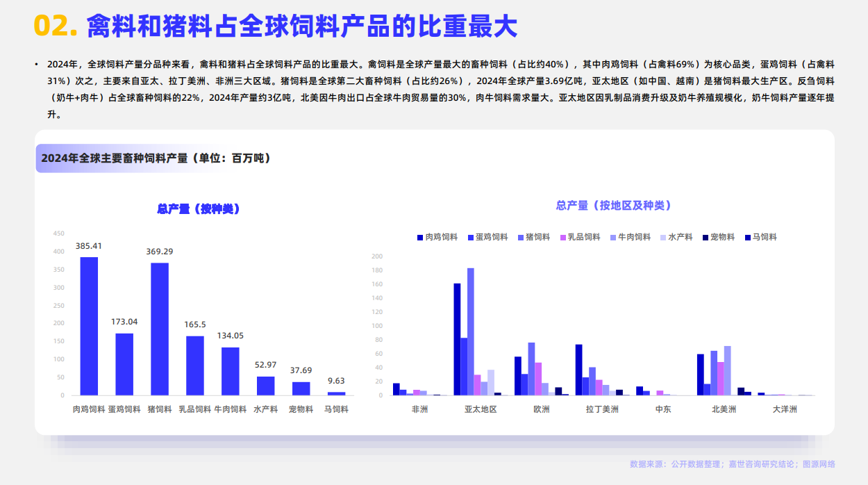This screenshot has width=868, height=485.
Task: Switch to the 总产量（按地区及种类）chart view
Action: click(x=612, y=205)
